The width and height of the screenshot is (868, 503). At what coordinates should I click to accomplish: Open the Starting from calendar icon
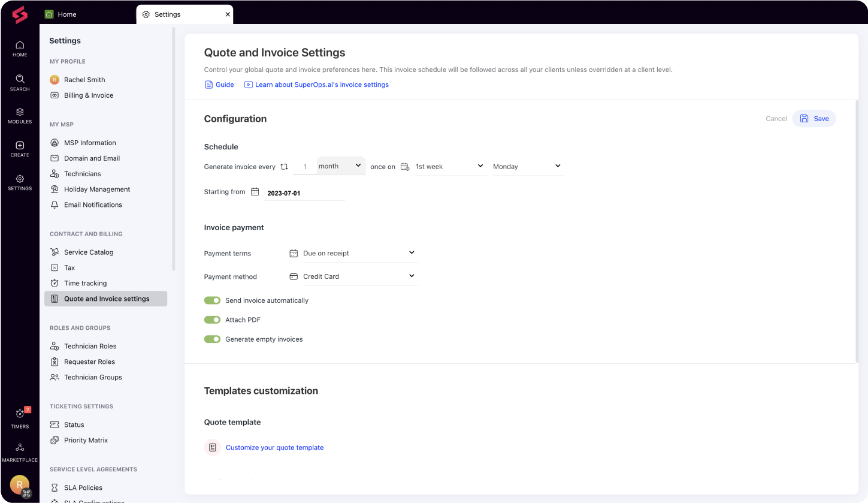[255, 191]
